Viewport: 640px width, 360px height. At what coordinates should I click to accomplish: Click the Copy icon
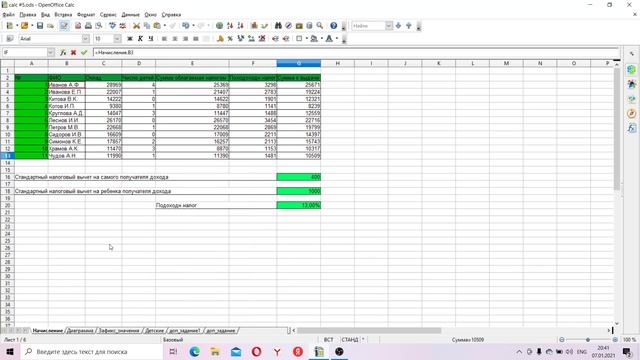pos(147,26)
